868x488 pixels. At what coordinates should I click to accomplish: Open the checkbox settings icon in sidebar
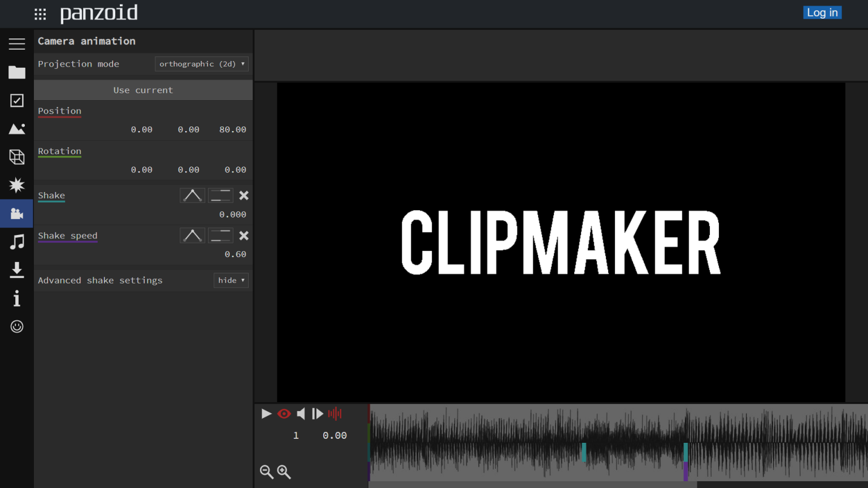[x=17, y=101]
